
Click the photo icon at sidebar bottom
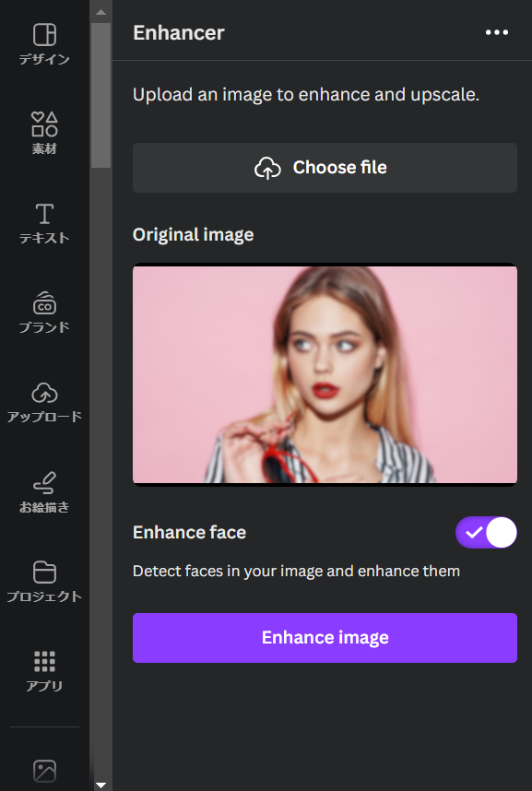(x=44, y=772)
